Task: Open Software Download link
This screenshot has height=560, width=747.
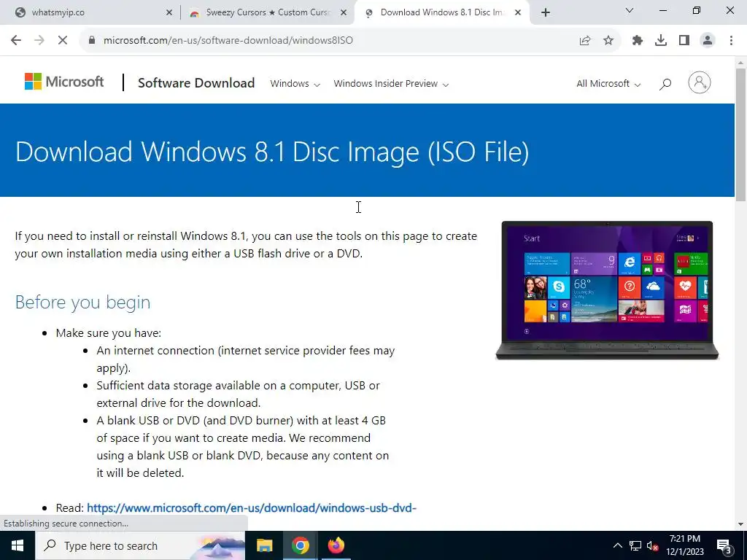Action: point(196,83)
